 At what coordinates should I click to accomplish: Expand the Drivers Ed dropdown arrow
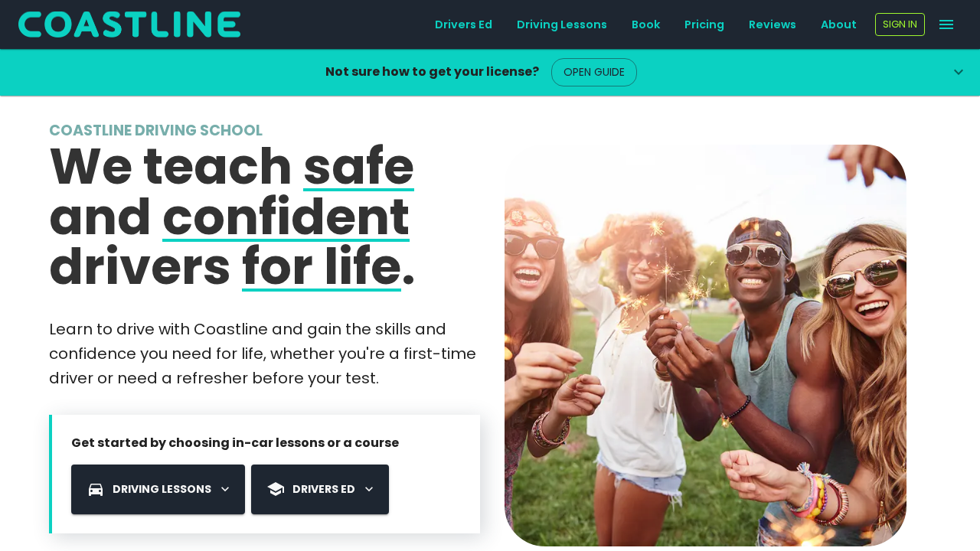369,489
